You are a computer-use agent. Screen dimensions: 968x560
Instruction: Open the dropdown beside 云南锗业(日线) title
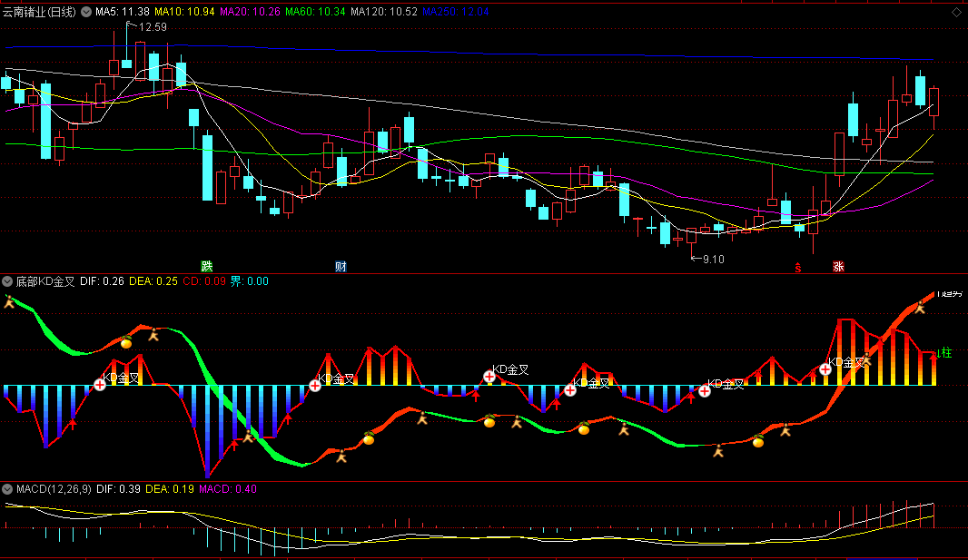point(85,12)
